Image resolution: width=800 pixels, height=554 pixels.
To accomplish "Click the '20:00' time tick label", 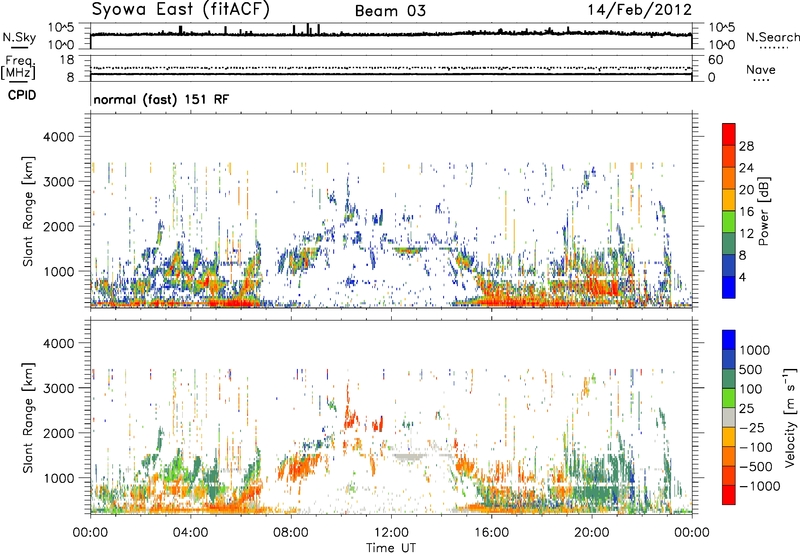I will pos(592,533).
